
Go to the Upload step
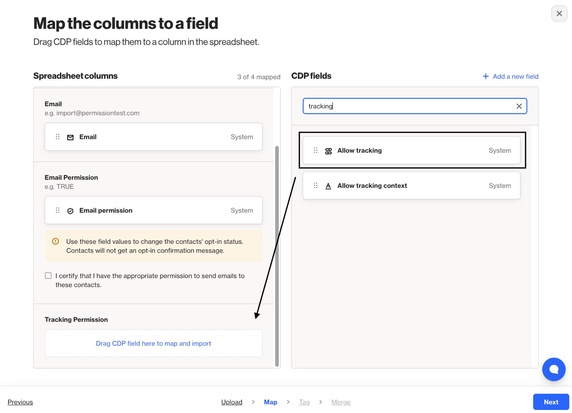(x=232, y=402)
